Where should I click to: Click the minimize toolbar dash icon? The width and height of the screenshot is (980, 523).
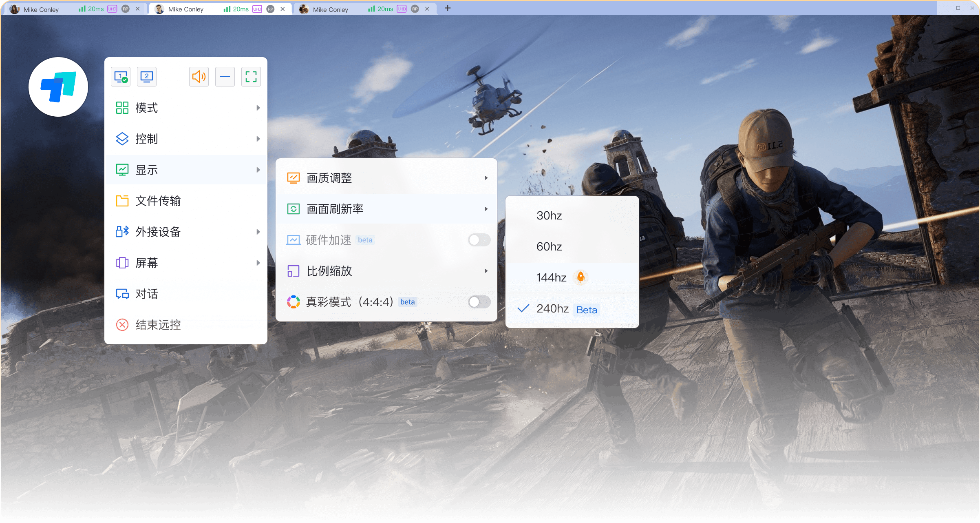(225, 77)
